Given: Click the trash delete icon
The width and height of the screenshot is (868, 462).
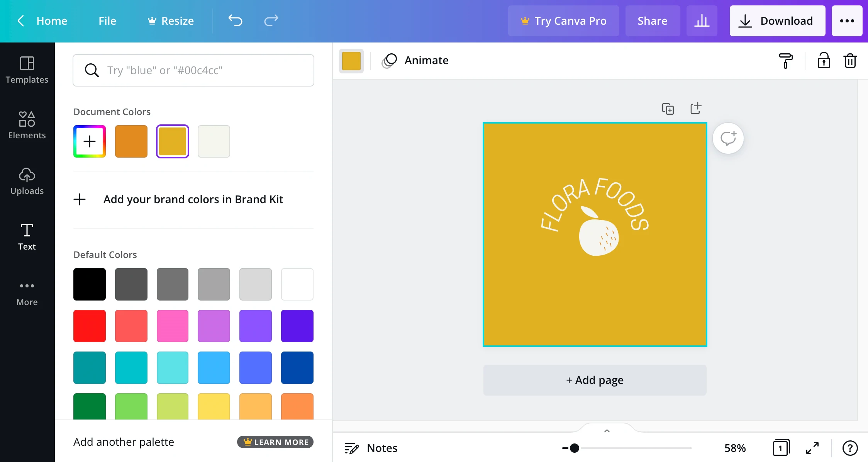Looking at the screenshot, I should click(x=850, y=61).
